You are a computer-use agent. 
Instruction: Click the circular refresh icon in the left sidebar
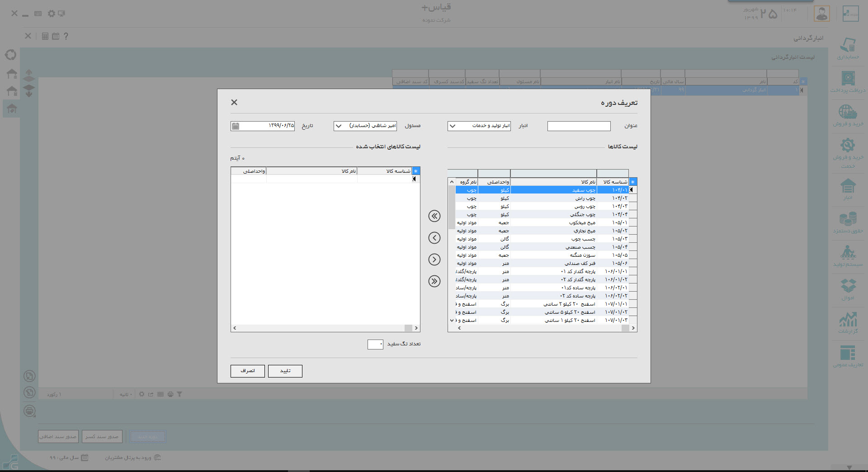coord(11,55)
